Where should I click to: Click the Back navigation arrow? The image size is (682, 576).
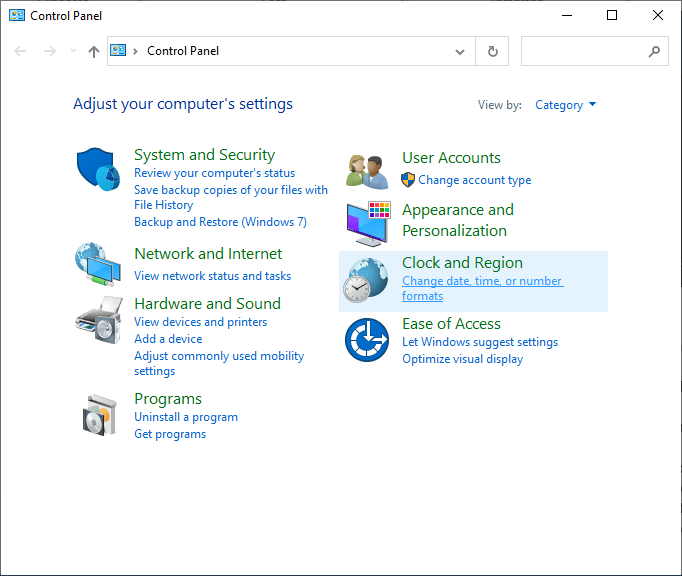(20, 51)
